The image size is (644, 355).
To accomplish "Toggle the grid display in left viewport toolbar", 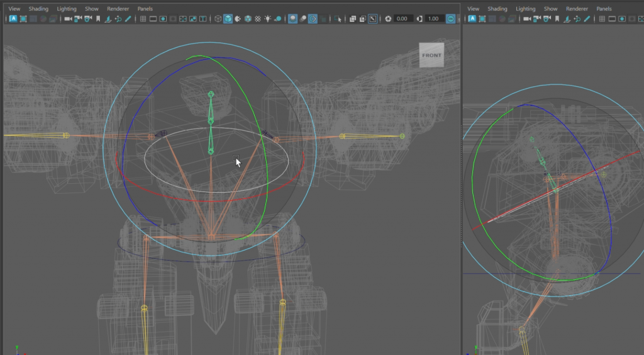I will click(143, 19).
